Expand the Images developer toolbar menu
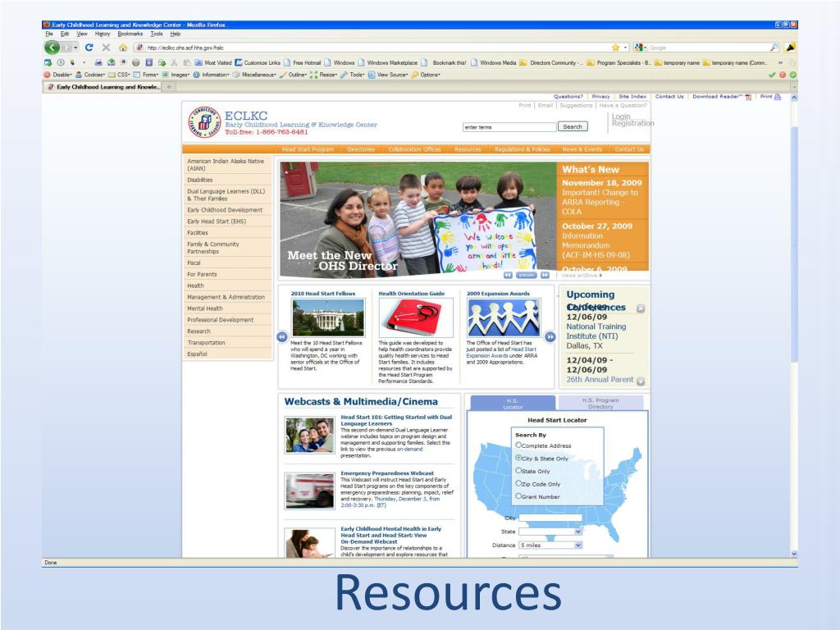This screenshot has width=840, height=630. 176,75
